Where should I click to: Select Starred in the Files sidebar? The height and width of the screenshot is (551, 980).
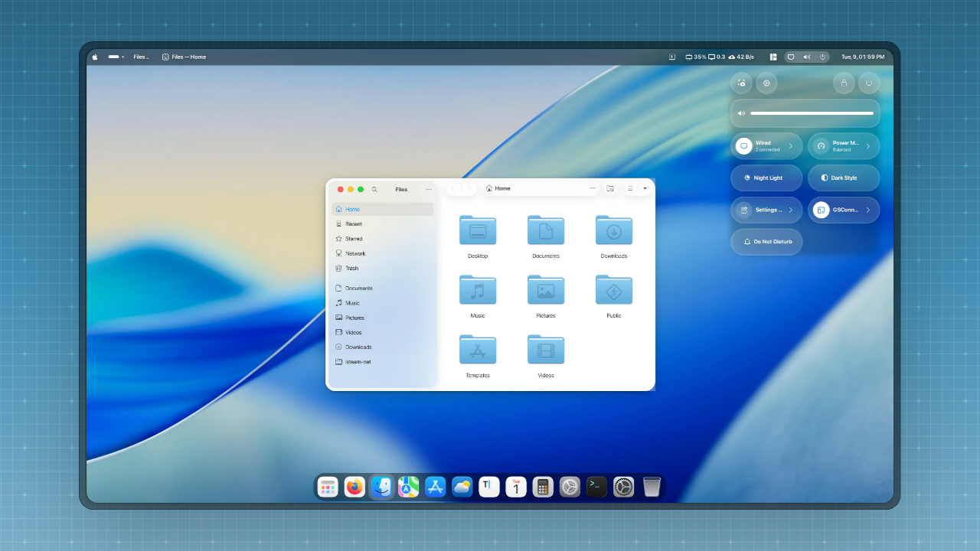382,239
